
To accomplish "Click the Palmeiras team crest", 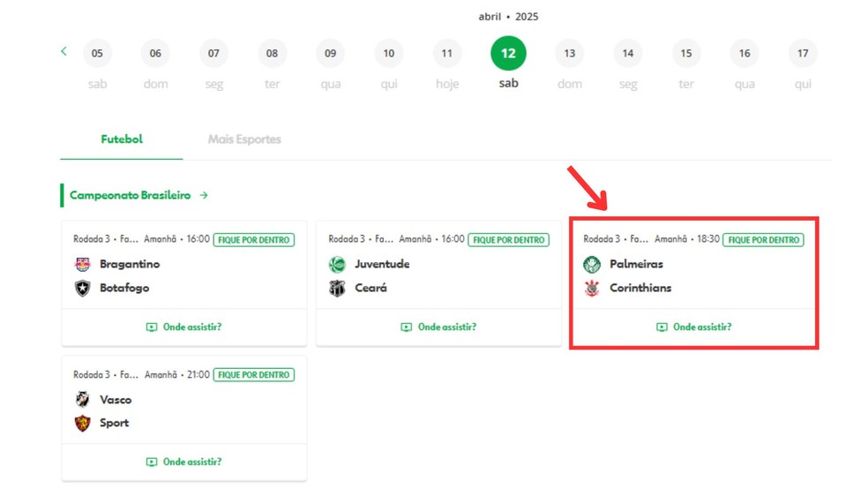I will pos(592,265).
